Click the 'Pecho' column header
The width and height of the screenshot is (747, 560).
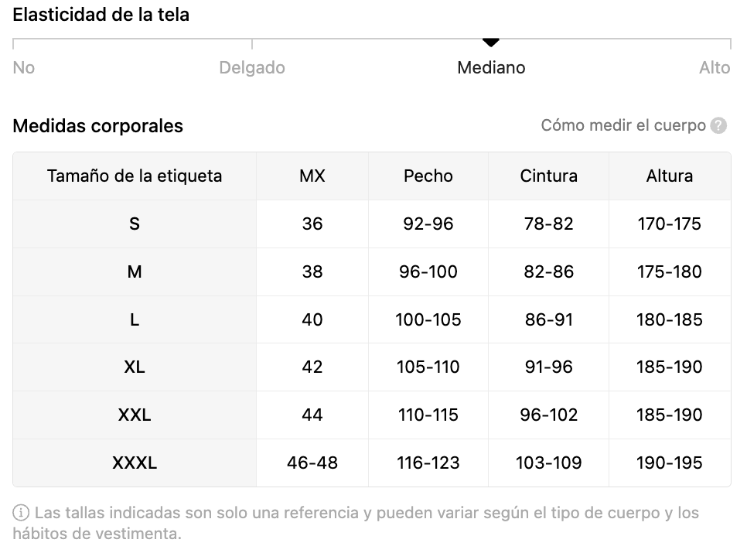tap(428, 176)
